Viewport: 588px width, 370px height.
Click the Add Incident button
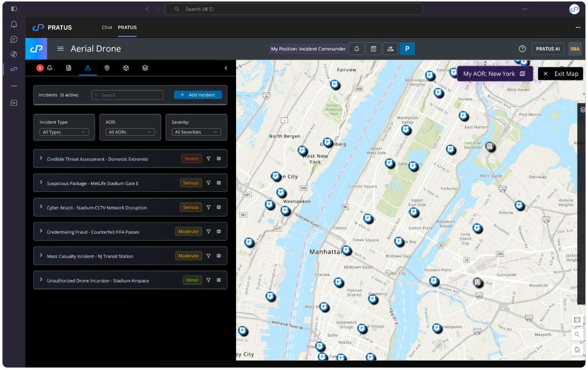pos(198,95)
